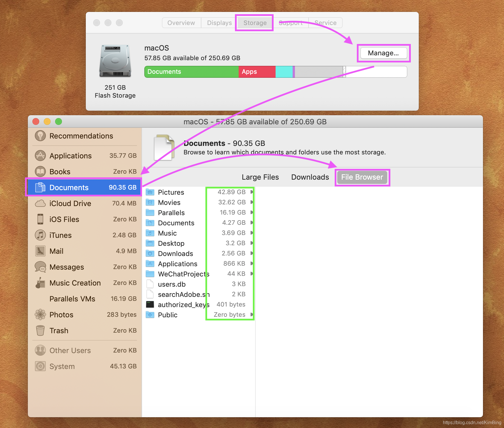Click the Applications folder icon in file list
This screenshot has height=428, width=504.
coord(150,264)
